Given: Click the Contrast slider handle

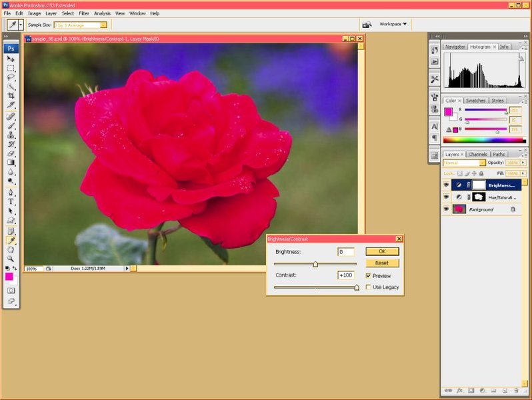Looking at the screenshot, I should click(x=357, y=287).
